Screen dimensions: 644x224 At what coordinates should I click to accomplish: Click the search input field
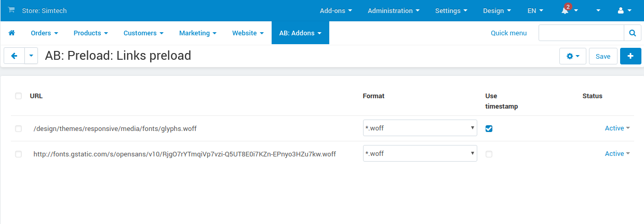pyautogui.click(x=581, y=33)
